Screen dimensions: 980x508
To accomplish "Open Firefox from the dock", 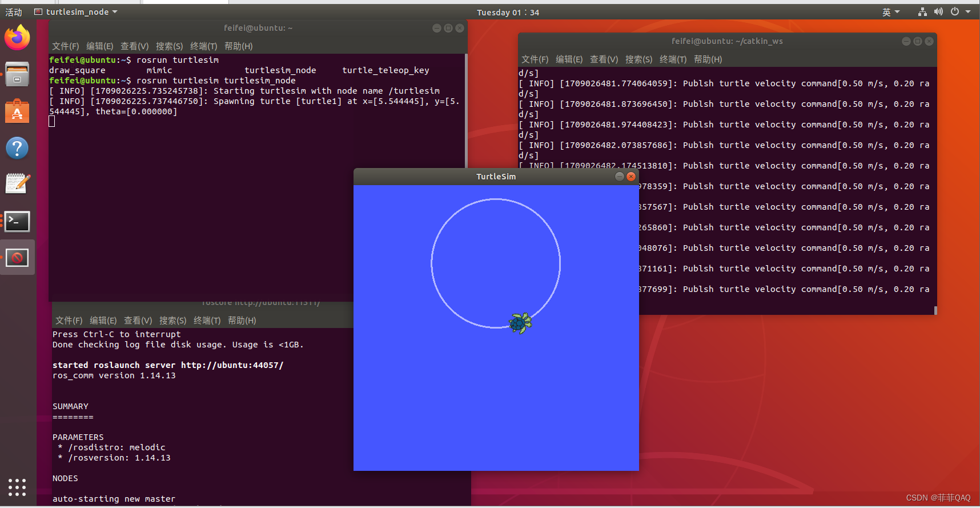I will (17, 38).
